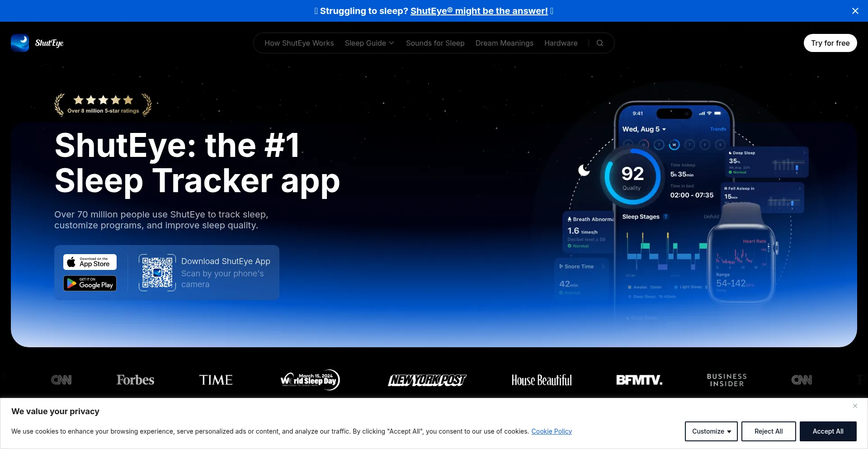Click the smartwatch Heart Rate display
868x449 pixels.
point(742,264)
